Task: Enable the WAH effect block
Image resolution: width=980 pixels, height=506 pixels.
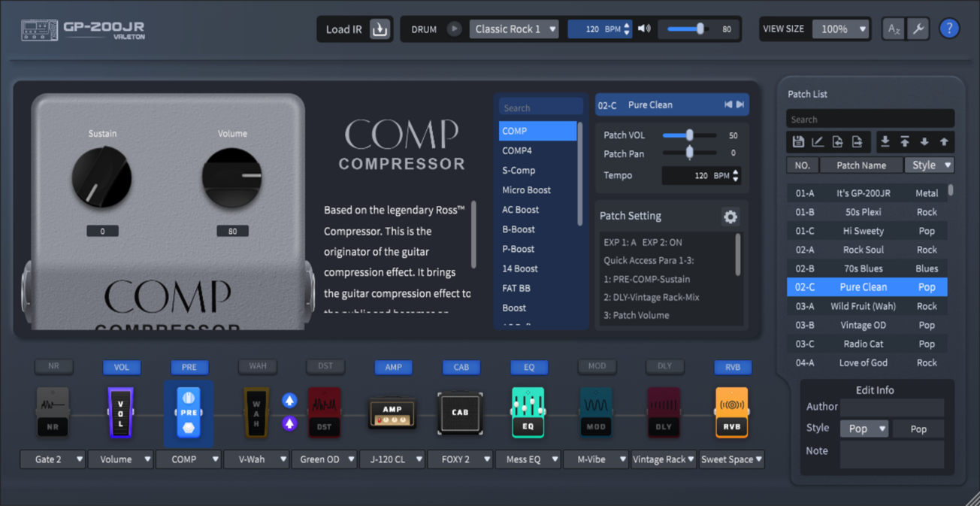Action: pos(257,367)
